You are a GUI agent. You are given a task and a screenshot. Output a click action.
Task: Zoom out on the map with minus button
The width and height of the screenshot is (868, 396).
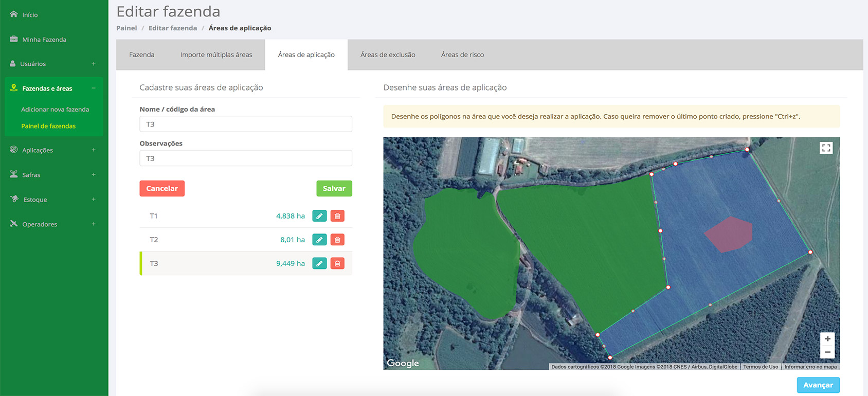point(827,352)
